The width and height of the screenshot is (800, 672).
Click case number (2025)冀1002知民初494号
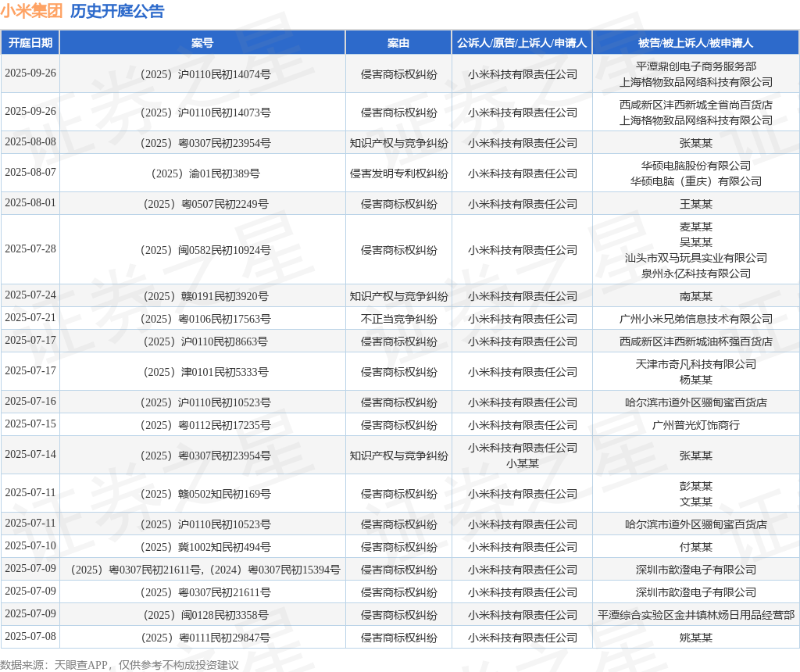pyautogui.click(x=205, y=548)
